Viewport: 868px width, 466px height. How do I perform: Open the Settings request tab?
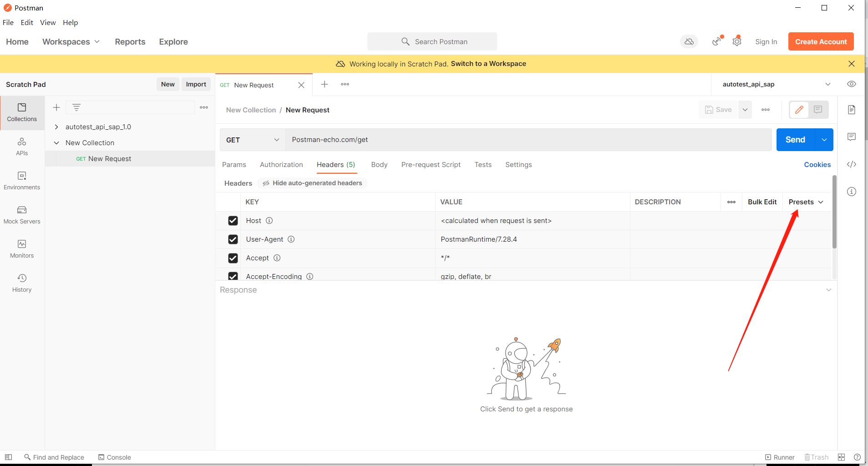(x=518, y=165)
